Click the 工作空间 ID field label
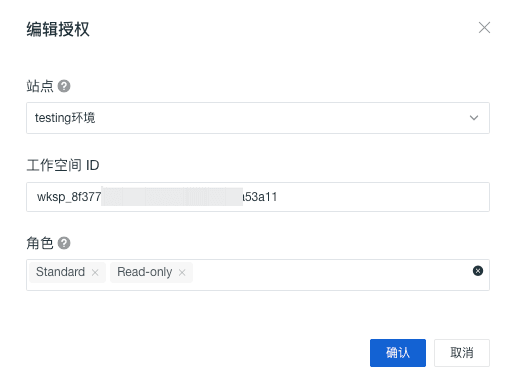This screenshot has height=386, width=516. (63, 165)
